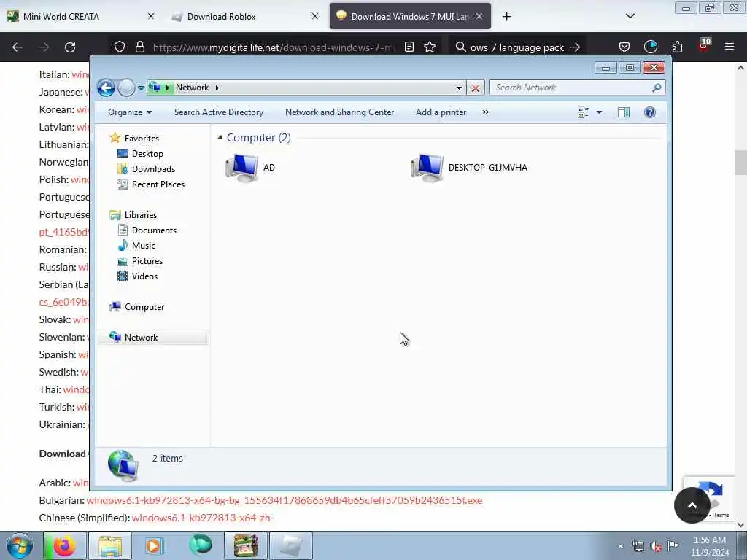The image size is (747, 560).
Task: Open Network and Sharing Center
Action: [x=340, y=112]
